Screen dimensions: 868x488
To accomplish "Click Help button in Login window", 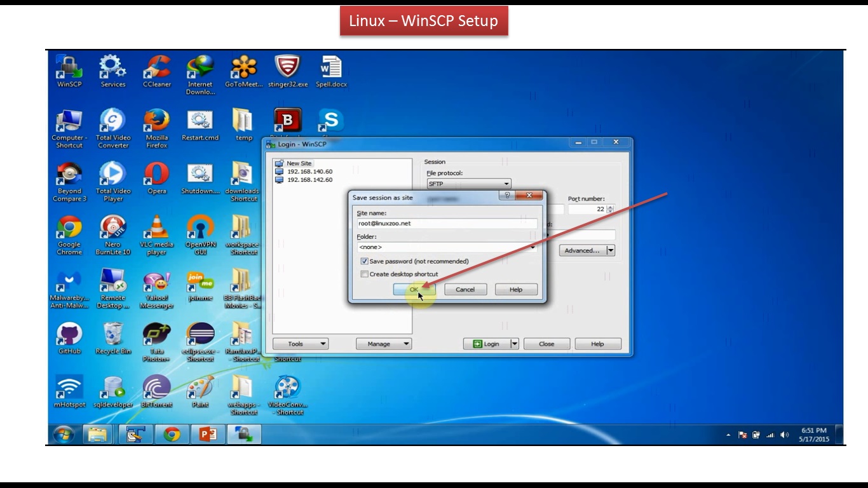I will [x=598, y=344].
